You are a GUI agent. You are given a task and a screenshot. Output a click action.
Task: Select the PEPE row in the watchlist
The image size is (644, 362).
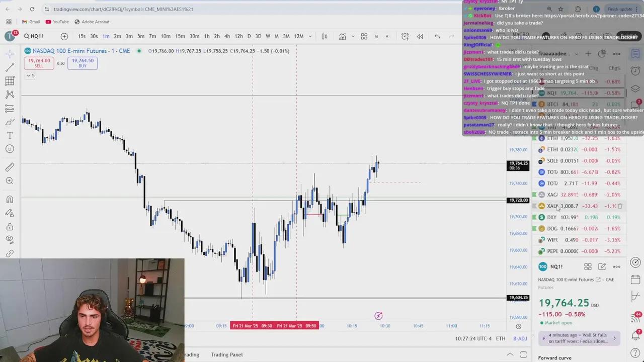point(581,251)
